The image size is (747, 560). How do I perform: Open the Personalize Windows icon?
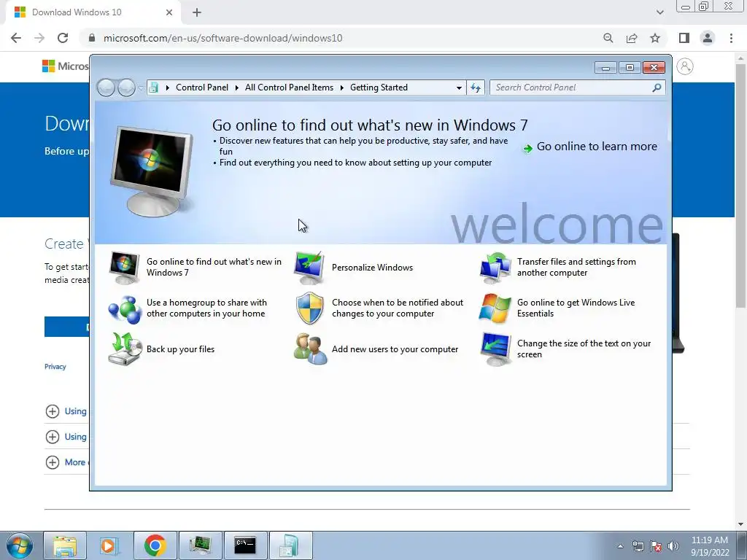[x=309, y=268]
